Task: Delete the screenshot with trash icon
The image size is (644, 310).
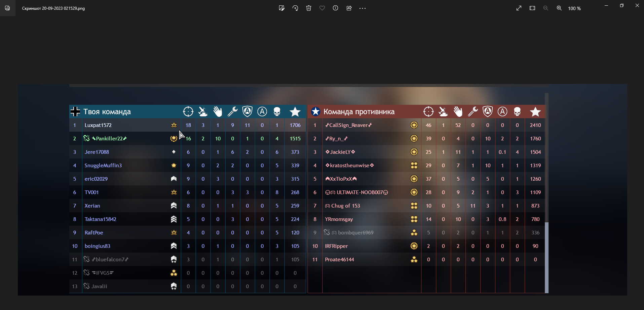Action: pyautogui.click(x=309, y=8)
